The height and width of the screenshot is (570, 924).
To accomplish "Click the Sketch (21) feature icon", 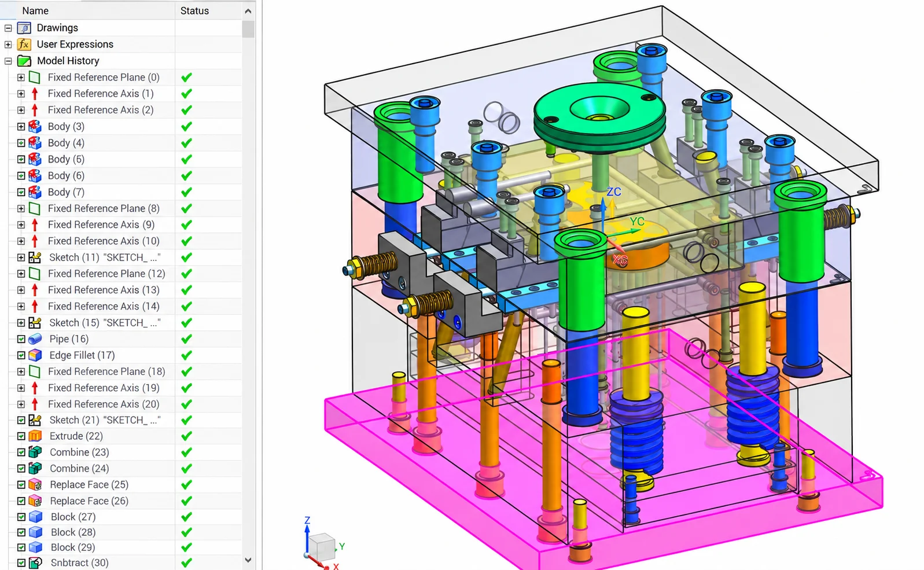I will point(35,420).
